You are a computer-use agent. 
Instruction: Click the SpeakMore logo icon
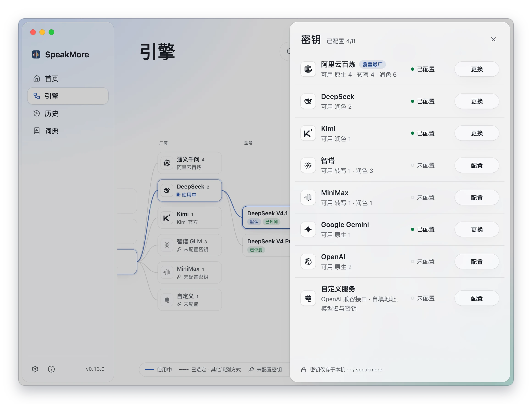pos(36,54)
